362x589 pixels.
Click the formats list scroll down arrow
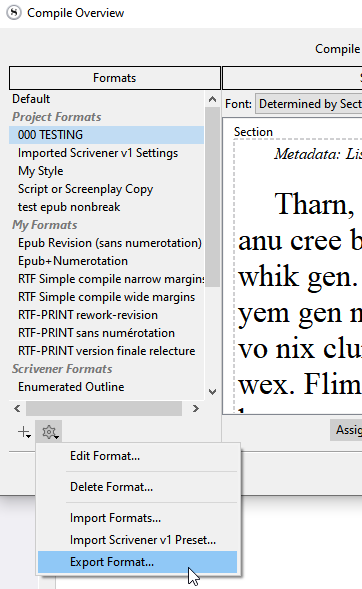pos(213,392)
